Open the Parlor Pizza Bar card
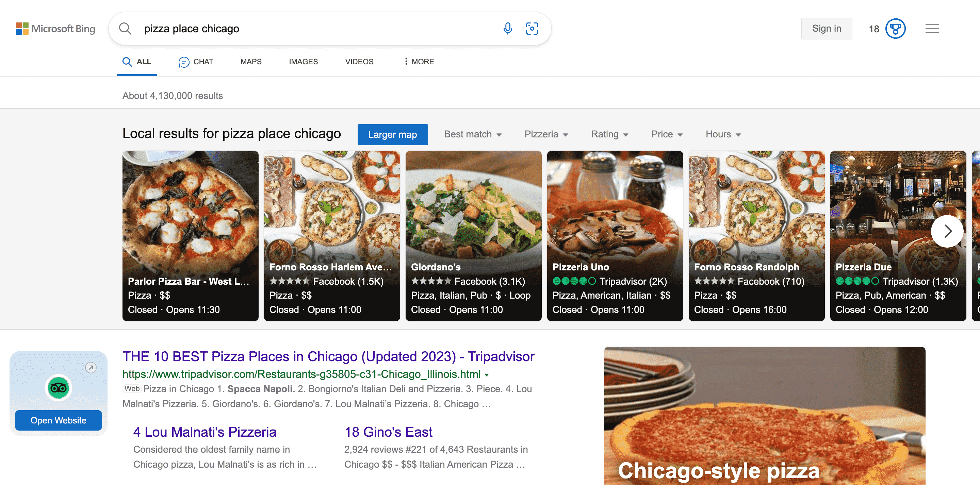 (x=190, y=236)
